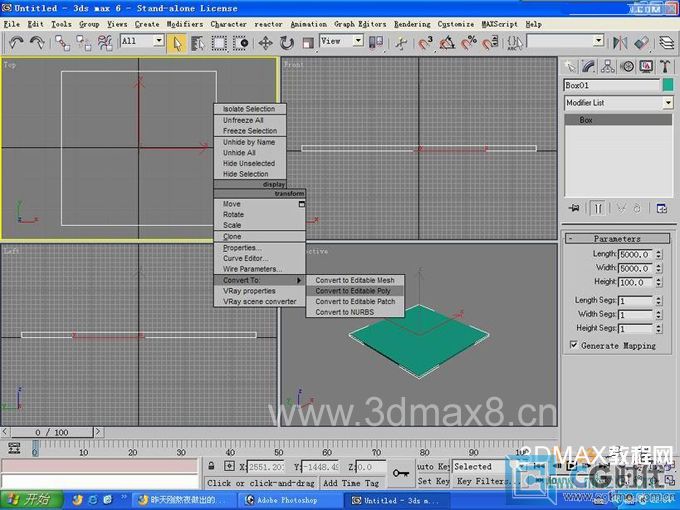Click Named Selection Sets edit icon

pyautogui.click(x=515, y=42)
